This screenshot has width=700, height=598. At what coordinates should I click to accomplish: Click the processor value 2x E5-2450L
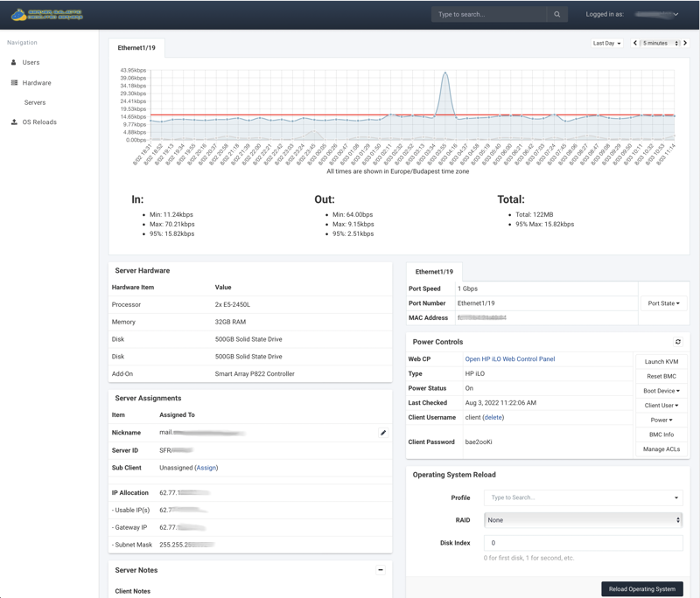click(233, 304)
